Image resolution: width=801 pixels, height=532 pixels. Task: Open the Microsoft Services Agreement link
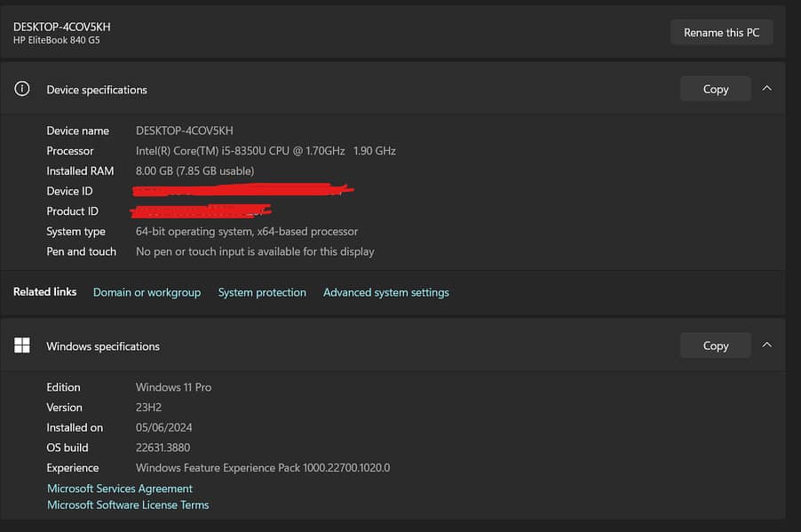[120, 488]
